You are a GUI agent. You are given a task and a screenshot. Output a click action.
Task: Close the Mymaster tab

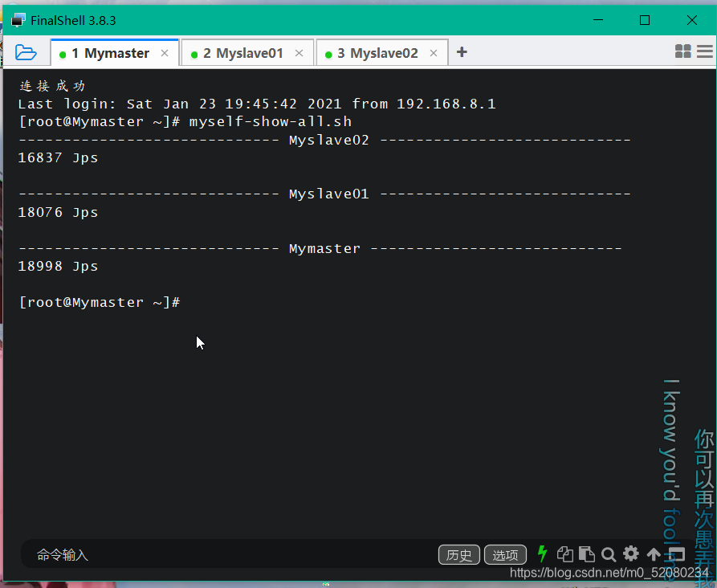point(165,53)
